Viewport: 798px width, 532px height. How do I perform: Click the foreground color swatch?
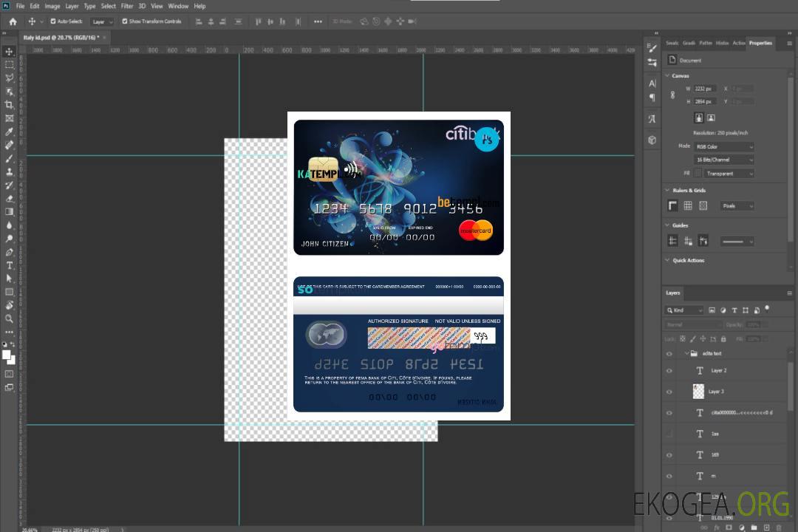coord(6,355)
